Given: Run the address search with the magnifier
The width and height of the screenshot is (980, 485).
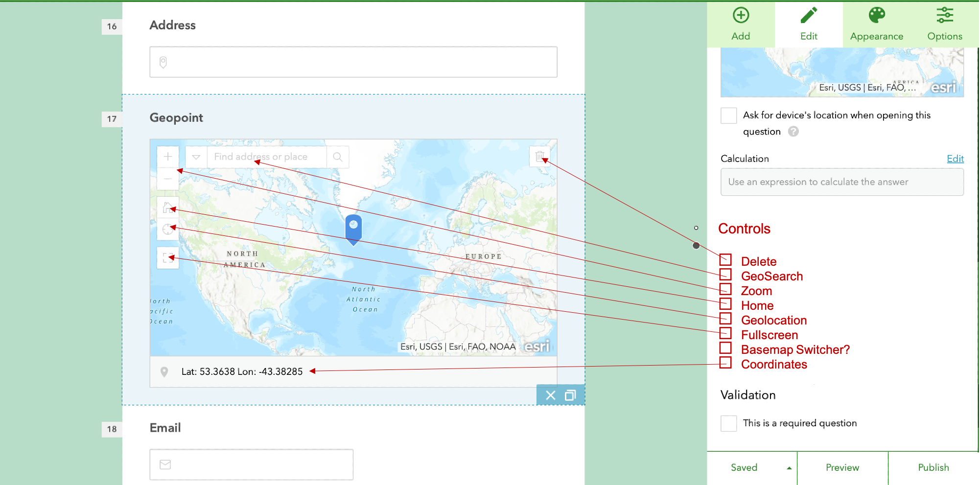Looking at the screenshot, I should (337, 157).
